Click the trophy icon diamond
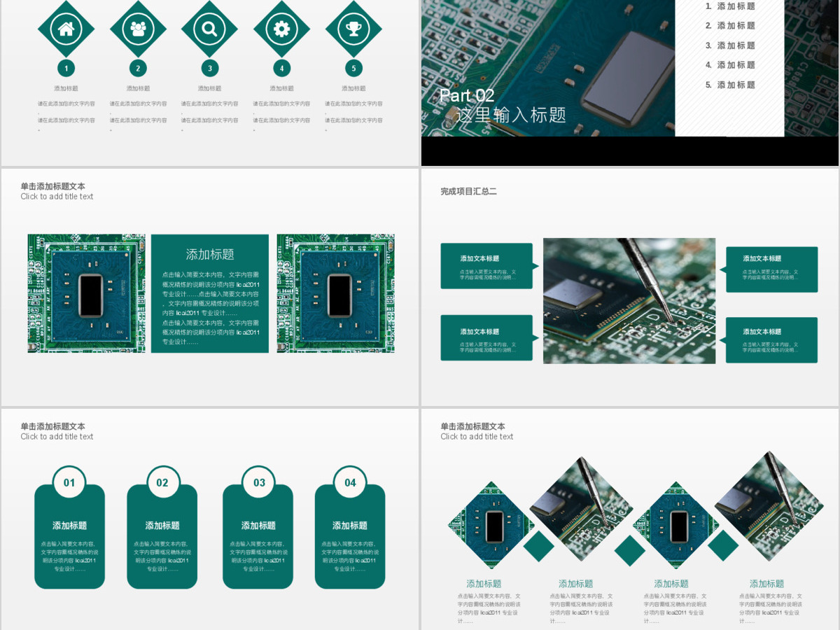840x630 pixels. tap(353, 29)
